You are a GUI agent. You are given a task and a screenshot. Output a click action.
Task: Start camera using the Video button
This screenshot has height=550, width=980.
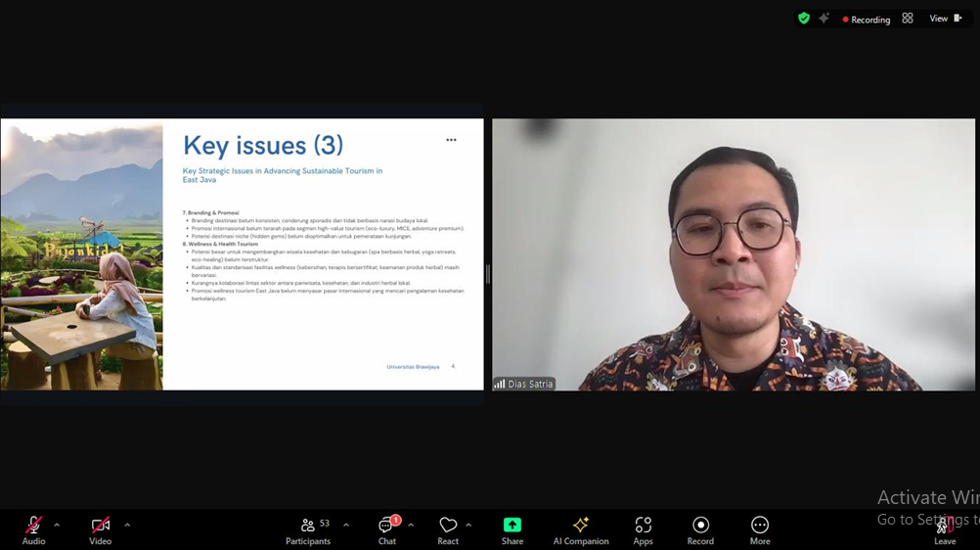pos(100,529)
